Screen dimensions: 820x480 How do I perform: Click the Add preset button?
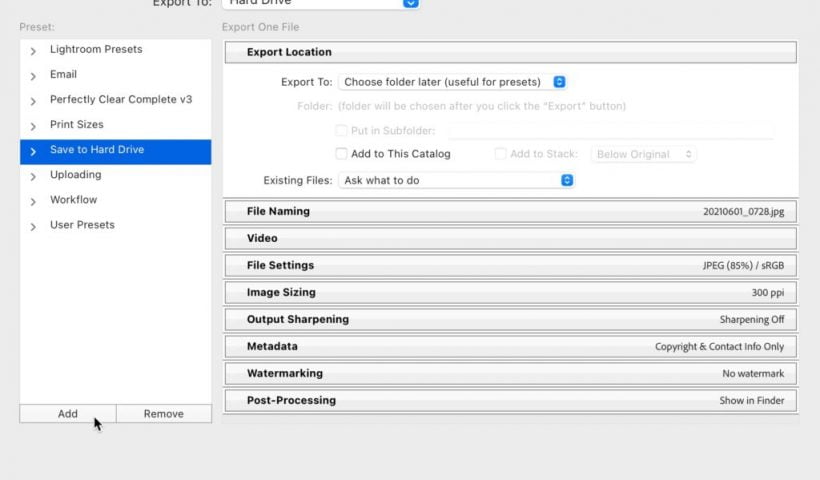[x=67, y=414]
